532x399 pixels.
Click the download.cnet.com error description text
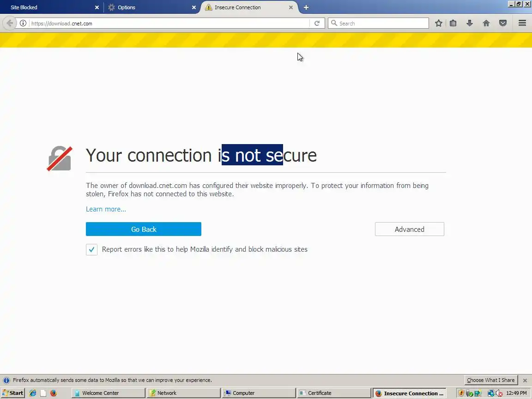click(x=257, y=190)
